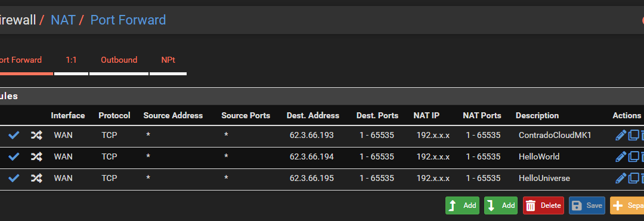Open the NAT breadcrumb link
Image resolution: width=644 pixels, height=221 pixels.
click(63, 20)
